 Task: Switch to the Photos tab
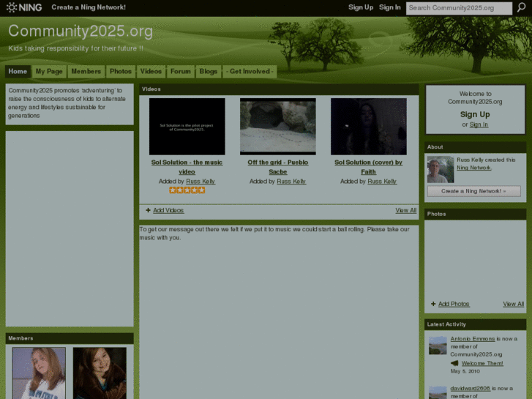[121, 72]
